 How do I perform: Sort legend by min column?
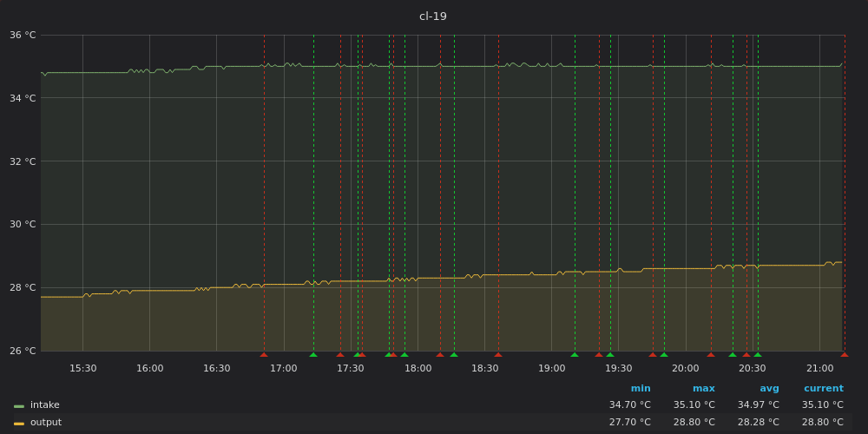640,389
